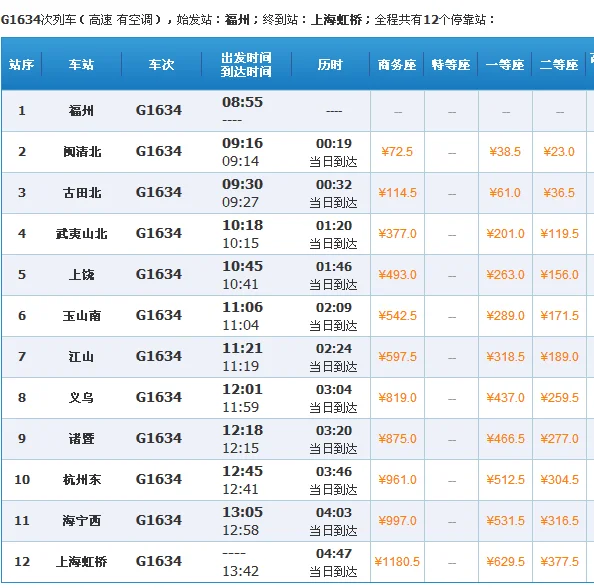Click the 出发时间 到达时间 header
Screen dimensions: 594x588
pyautogui.click(x=246, y=64)
